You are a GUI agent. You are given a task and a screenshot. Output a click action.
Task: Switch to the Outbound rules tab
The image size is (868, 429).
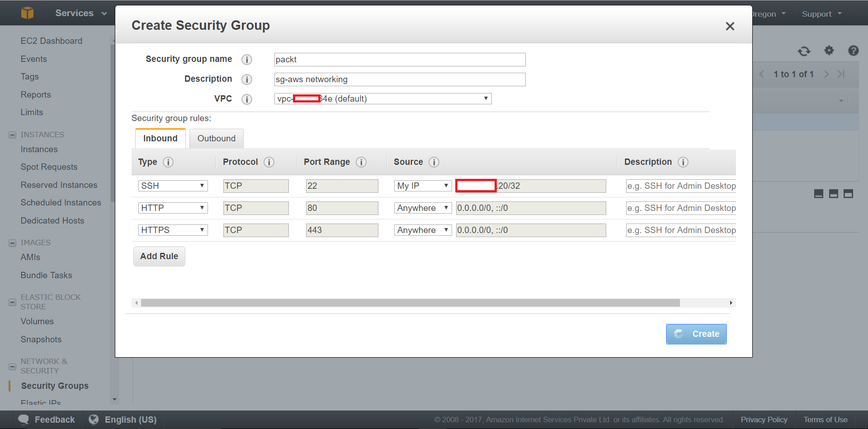(x=217, y=138)
